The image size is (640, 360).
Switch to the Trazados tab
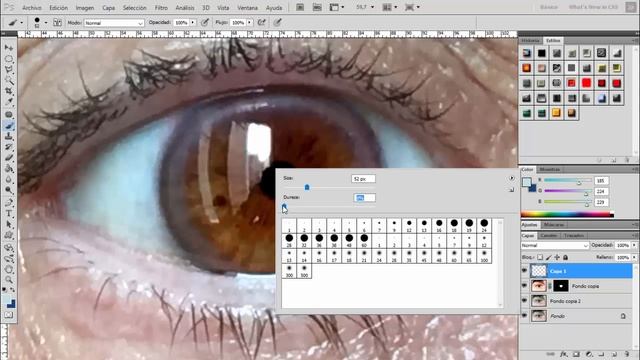tap(573, 236)
